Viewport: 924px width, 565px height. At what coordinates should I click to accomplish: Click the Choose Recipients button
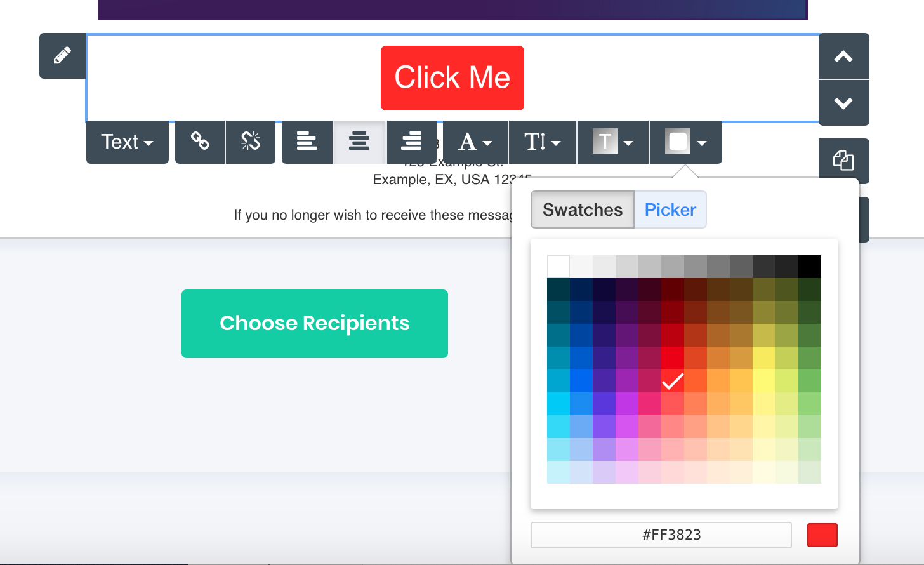tap(315, 324)
